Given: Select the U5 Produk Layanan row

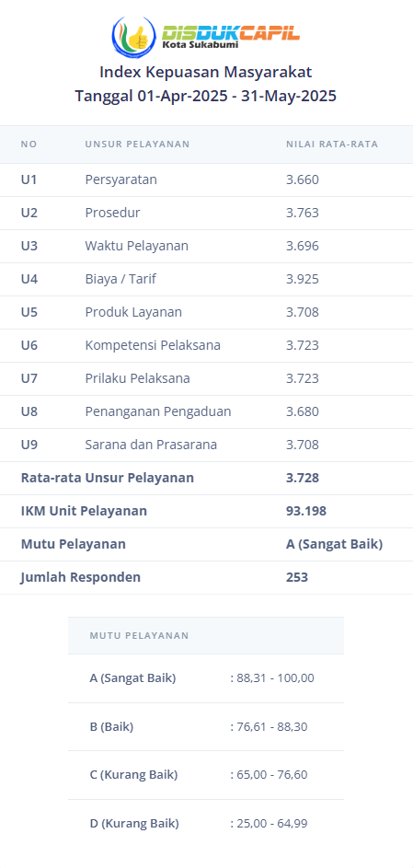Looking at the screenshot, I should [206, 313].
